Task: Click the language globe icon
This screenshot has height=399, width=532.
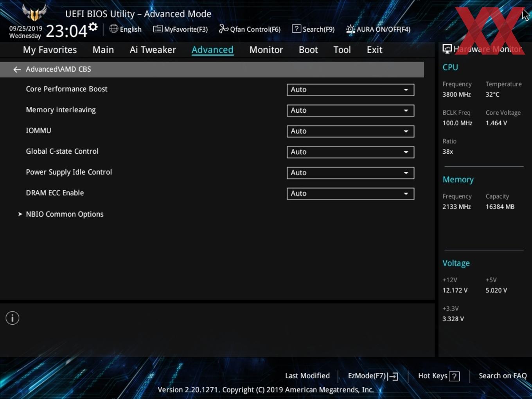Action: pyautogui.click(x=113, y=29)
